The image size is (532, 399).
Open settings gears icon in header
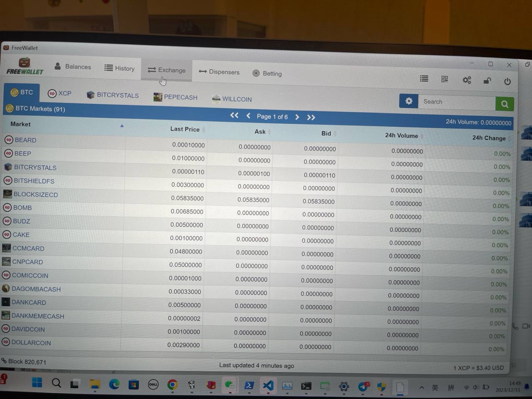467,80
